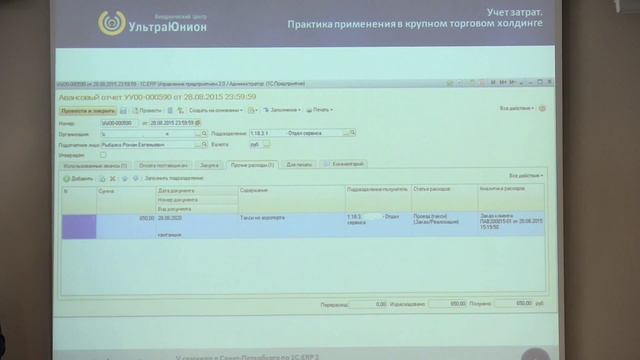The image size is (640, 360).
Task: Click the 'Статья расходов' column header
Action: (x=444, y=198)
